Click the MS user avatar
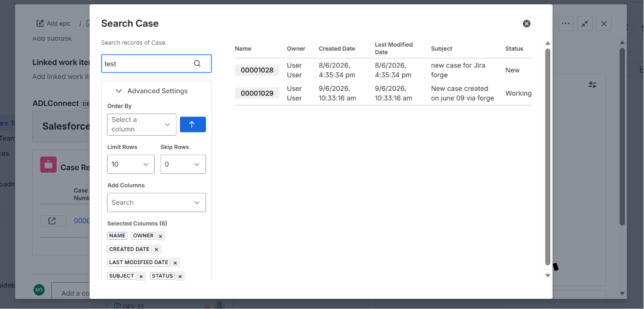The width and height of the screenshot is (644, 309). coord(39,290)
